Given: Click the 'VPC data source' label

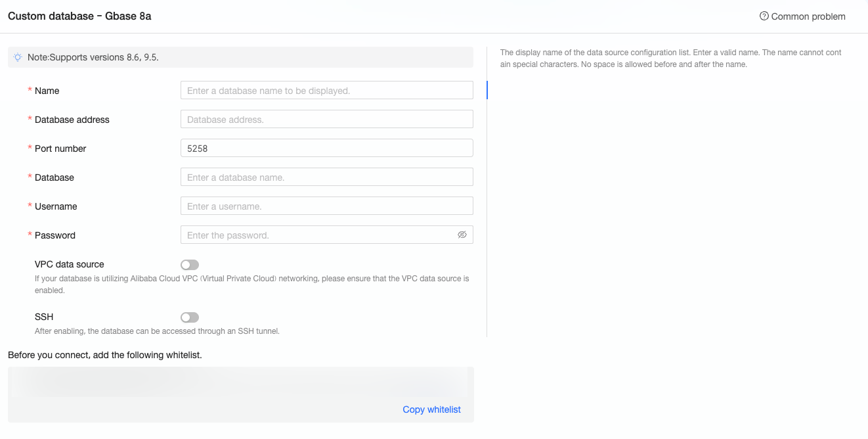Looking at the screenshot, I should pyautogui.click(x=69, y=264).
